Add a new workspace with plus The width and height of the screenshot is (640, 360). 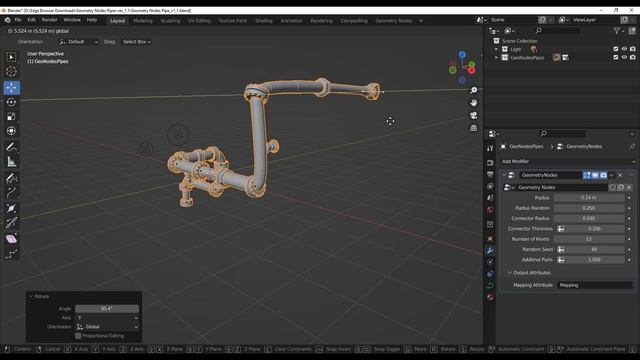coord(421,21)
